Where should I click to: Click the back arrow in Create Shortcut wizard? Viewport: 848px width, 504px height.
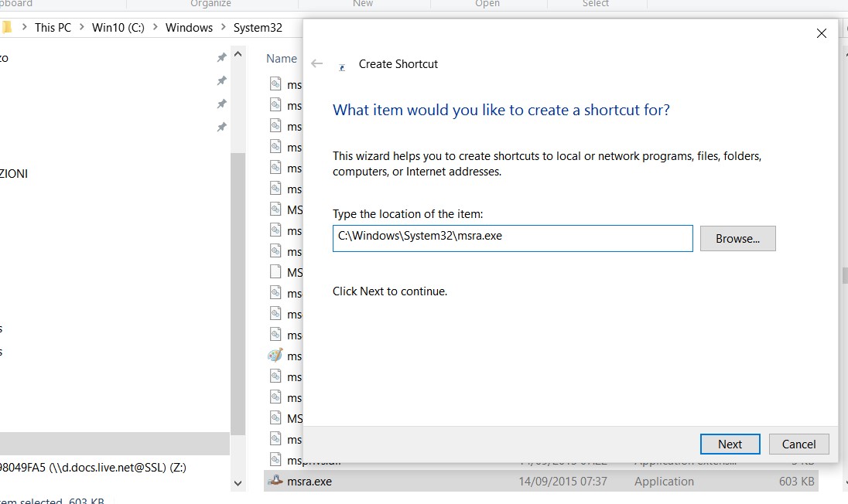click(316, 64)
